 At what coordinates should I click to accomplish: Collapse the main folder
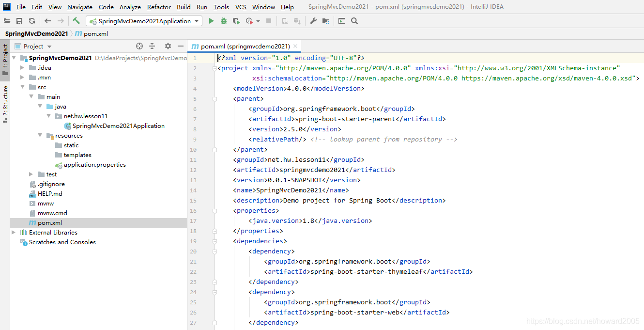click(31, 96)
